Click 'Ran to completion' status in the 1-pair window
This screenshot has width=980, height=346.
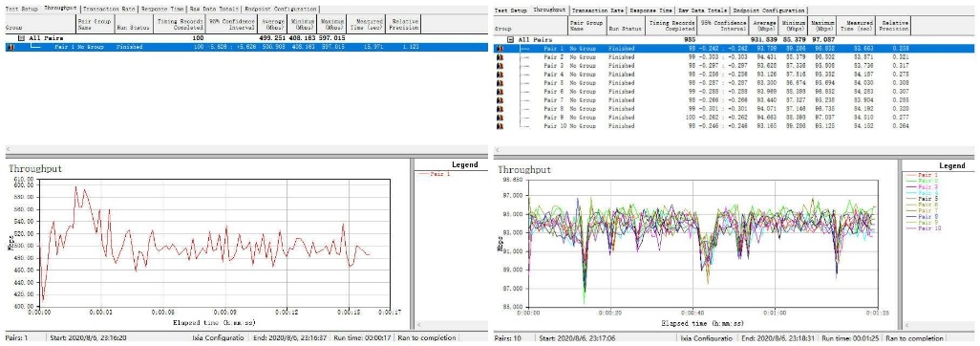pyautogui.click(x=427, y=337)
